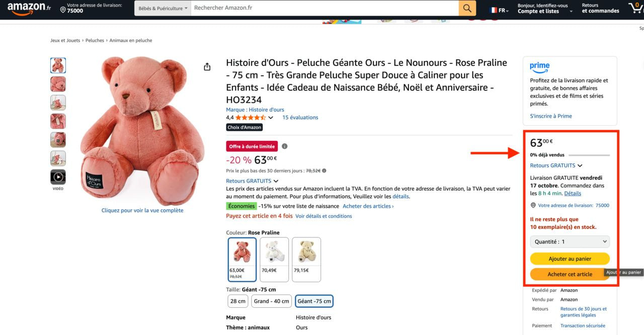Expand the FR language selector
The height and width of the screenshot is (335, 644).
click(499, 10)
